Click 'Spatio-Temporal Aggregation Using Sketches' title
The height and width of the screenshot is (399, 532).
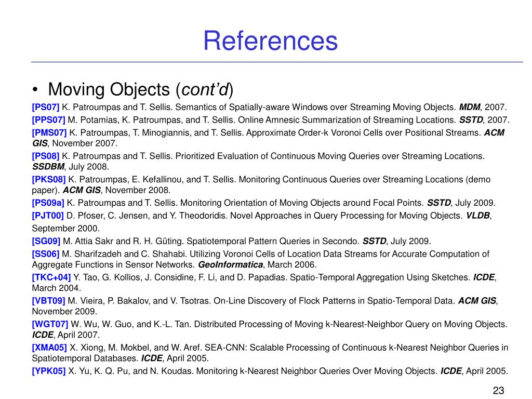tap(380, 277)
